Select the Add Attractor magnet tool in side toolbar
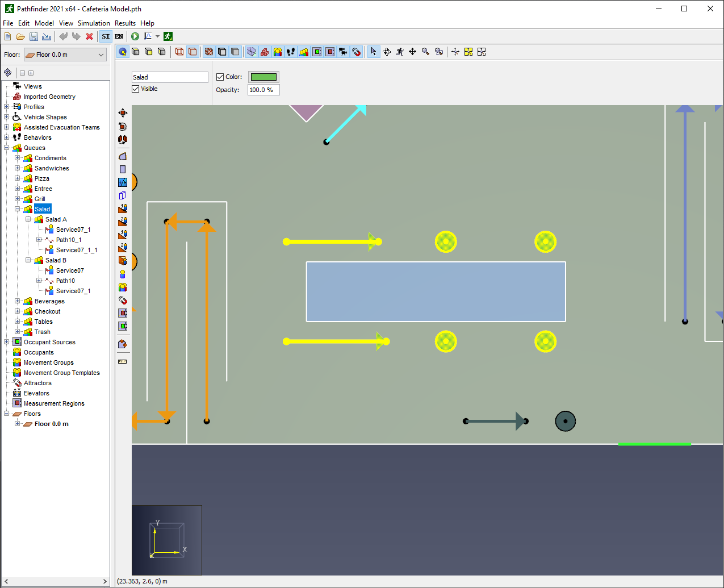This screenshot has height=588, width=724. pos(123,301)
